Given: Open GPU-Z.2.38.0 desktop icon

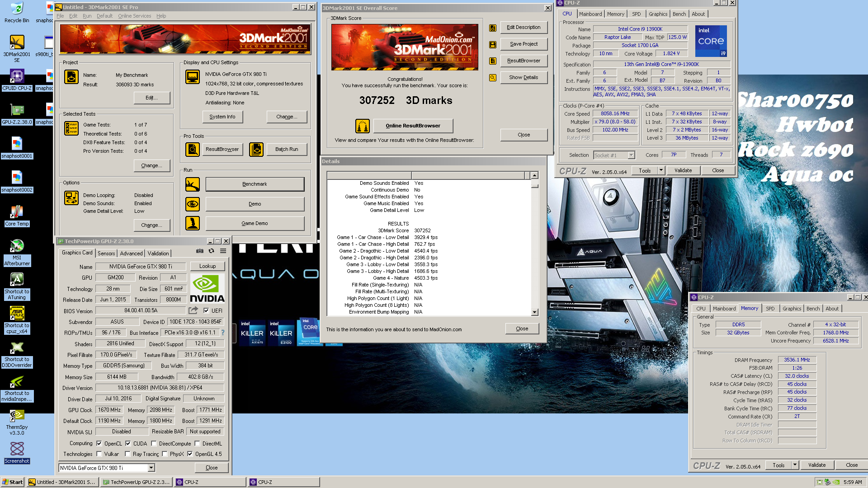Looking at the screenshot, I should pyautogui.click(x=17, y=114).
